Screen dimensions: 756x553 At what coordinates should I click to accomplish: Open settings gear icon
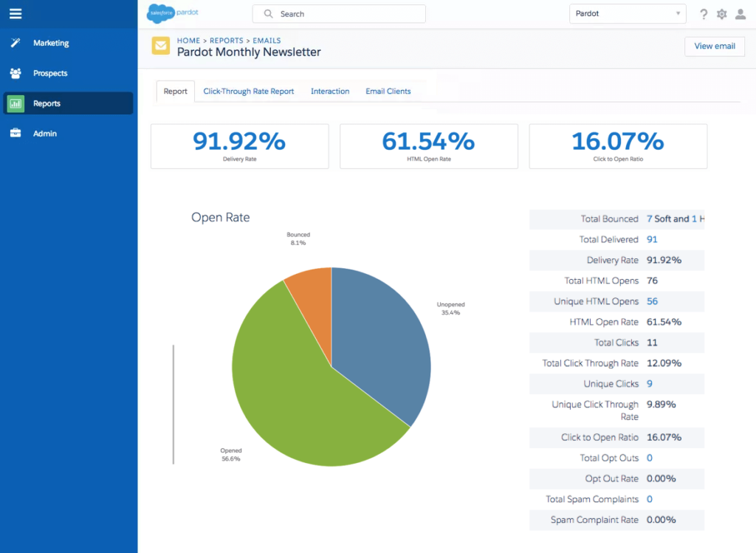click(x=722, y=14)
